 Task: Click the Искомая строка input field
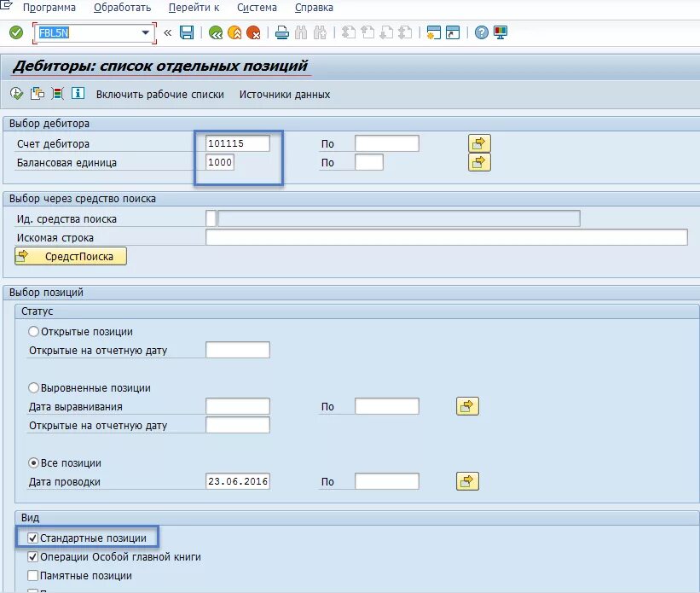click(447, 237)
